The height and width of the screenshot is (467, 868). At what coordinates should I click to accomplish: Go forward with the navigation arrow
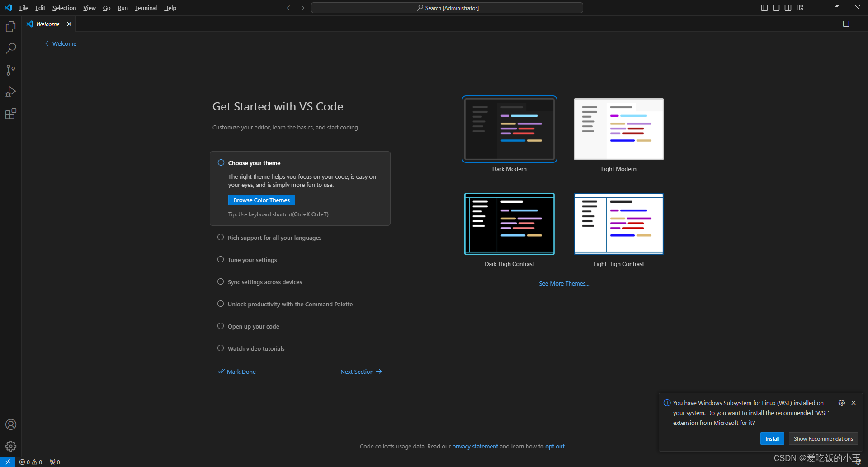pyautogui.click(x=302, y=8)
